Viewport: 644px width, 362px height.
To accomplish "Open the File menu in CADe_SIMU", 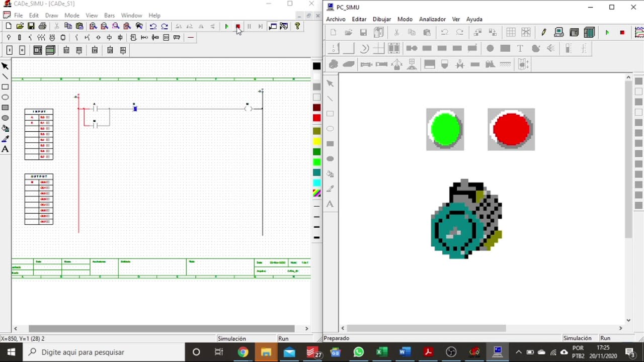I will click(x=18, y=16).
